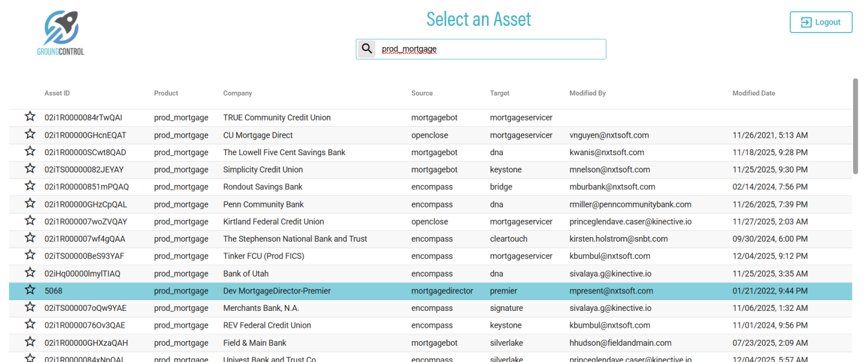Viewport: 868px width, 362px height.
Task: Select date 09/30/2024, 6:00 PM
Action: tap(770, 239)
